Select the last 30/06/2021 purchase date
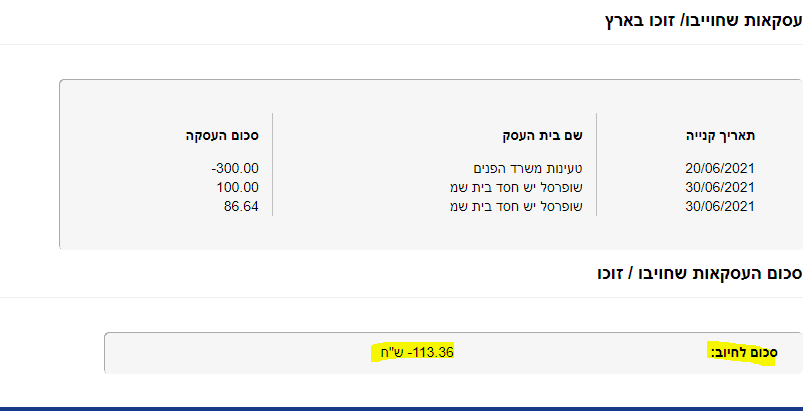 pyautogui.click(x=720, y=206)
